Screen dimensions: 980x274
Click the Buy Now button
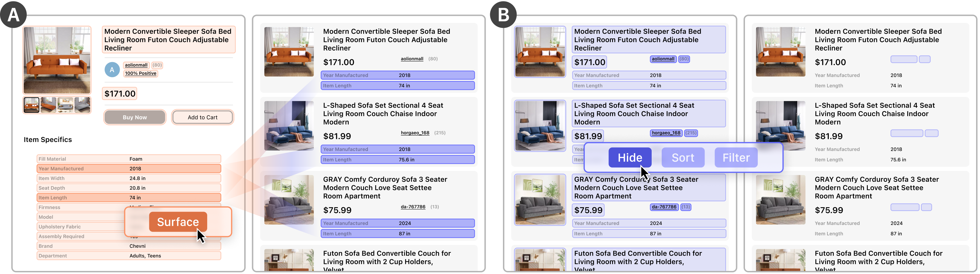135,117
